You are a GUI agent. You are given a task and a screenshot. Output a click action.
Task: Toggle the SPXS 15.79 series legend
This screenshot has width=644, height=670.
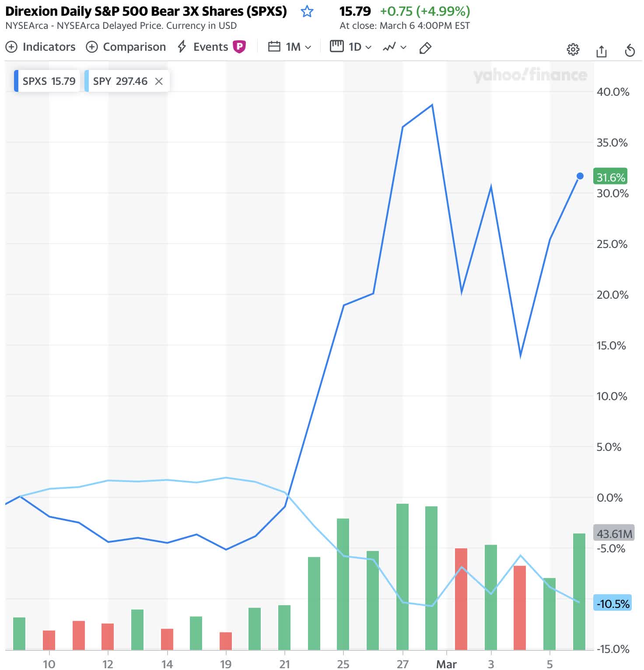click(x=47, y=81)
